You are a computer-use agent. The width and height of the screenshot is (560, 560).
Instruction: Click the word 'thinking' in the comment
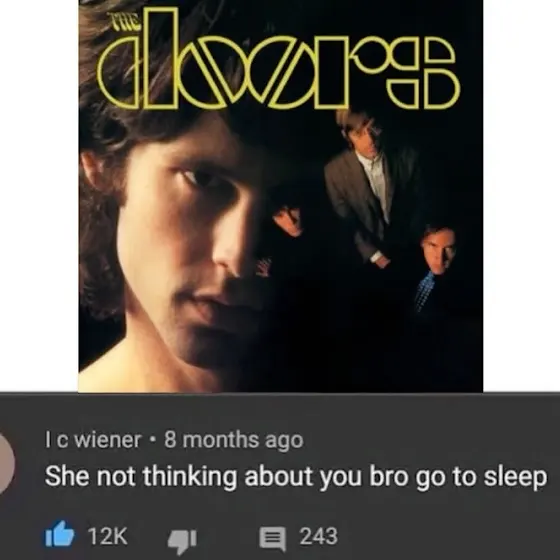coord(190,478)
